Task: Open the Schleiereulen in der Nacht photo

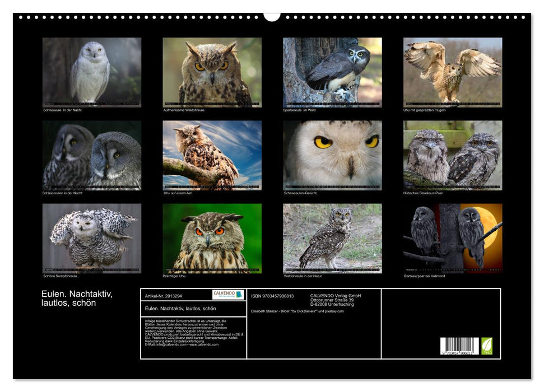Action: [x=92, y=155]
